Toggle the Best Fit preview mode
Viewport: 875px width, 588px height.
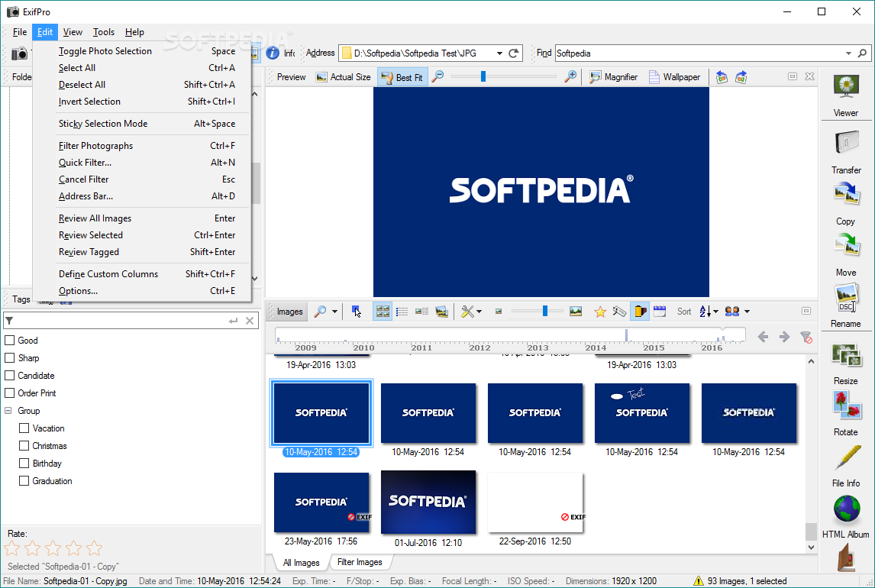pyautogui.click(x=403, y=77)
